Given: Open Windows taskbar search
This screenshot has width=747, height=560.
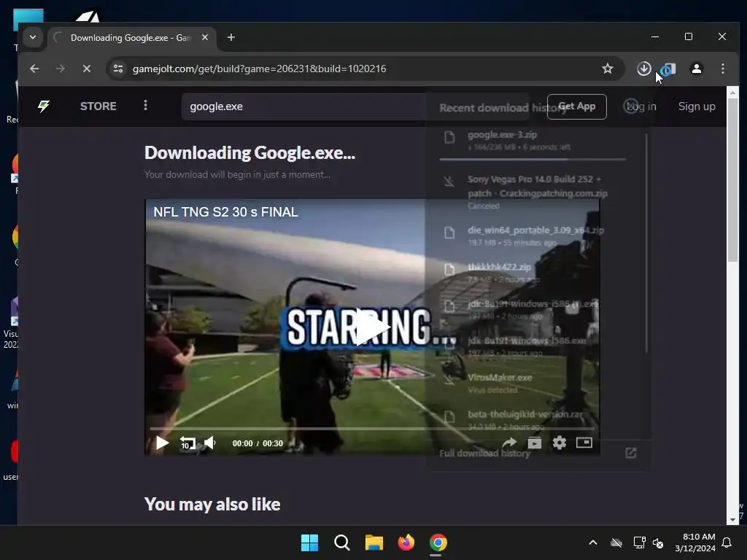Looking at the screenshot, I should pos(342,542).
